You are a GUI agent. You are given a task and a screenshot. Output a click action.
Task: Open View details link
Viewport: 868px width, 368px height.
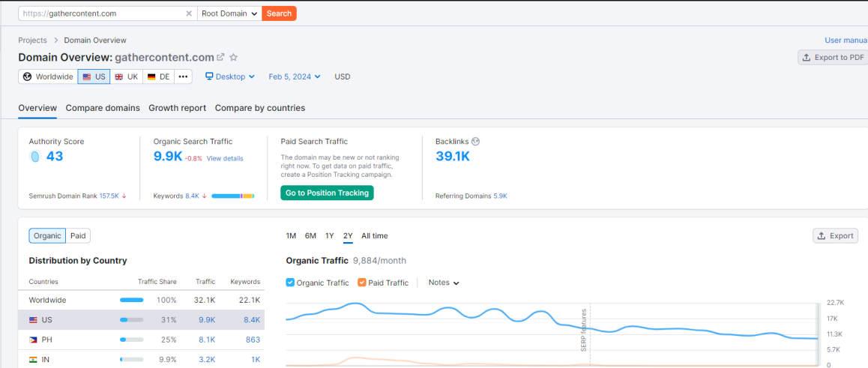pyautogui.click(x=225, y=158)
